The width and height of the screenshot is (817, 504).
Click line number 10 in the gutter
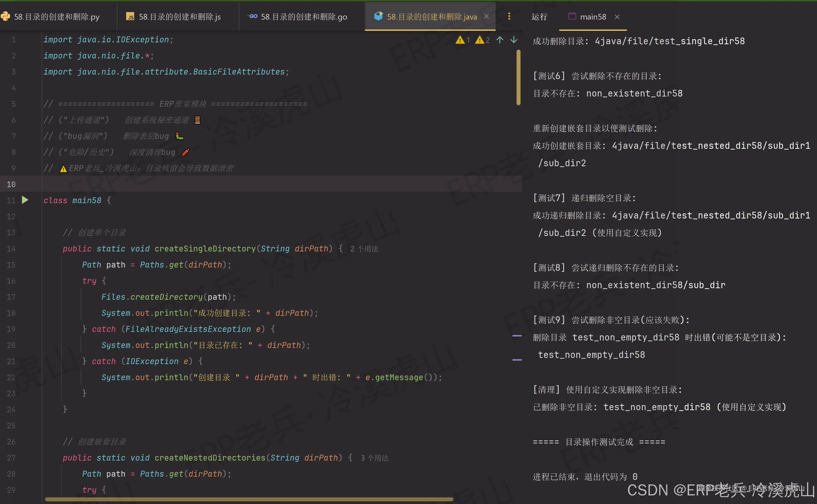[11, 184]
